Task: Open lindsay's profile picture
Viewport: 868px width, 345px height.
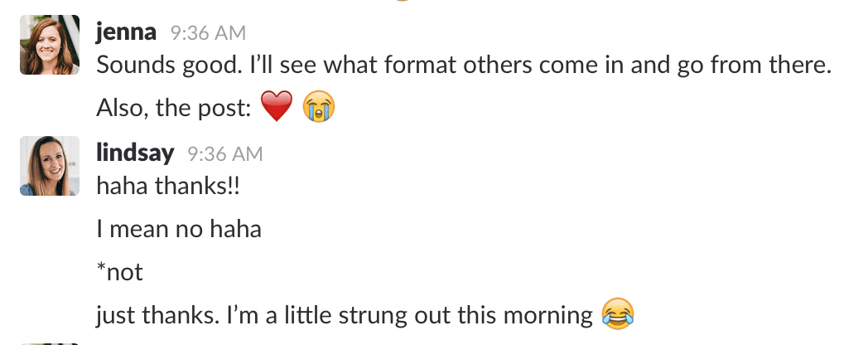Action: (x=50, y=166)
